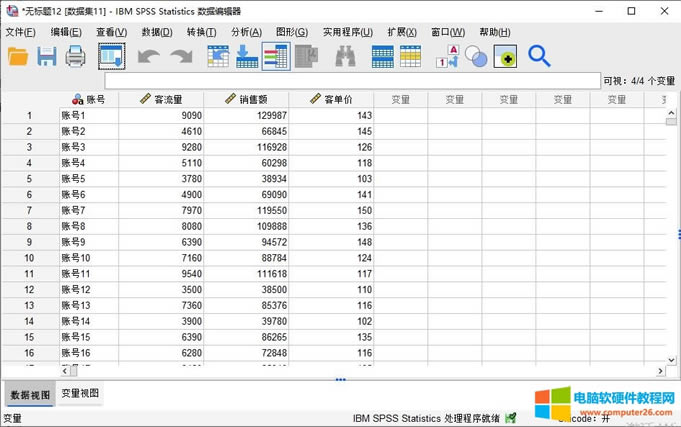
Task: Open the 转换(T) menu
Action: pyautogui.click(x=201, y=32)
